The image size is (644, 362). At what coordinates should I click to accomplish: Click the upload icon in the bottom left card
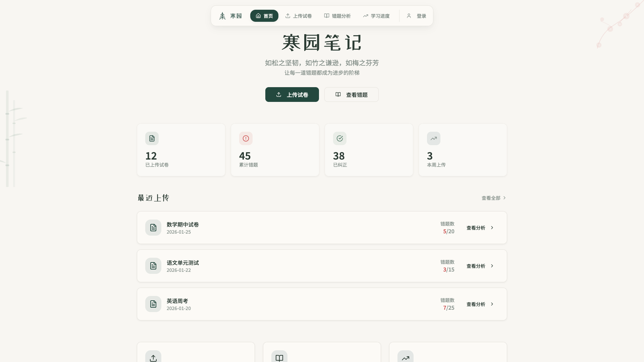[x=153, y=358]
